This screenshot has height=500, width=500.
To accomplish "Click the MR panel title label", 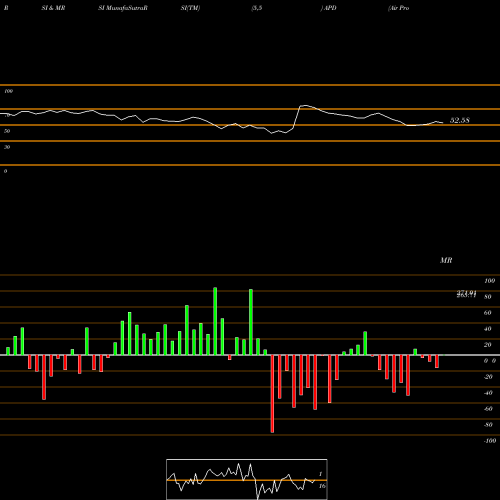I will point(446,260).
